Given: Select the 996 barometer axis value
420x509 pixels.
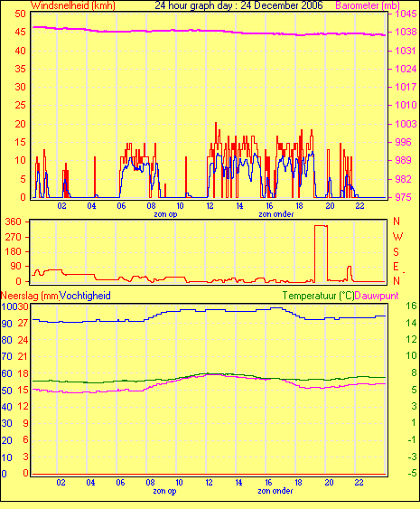Looking at the screenshot, I should [x=403, y=142].
